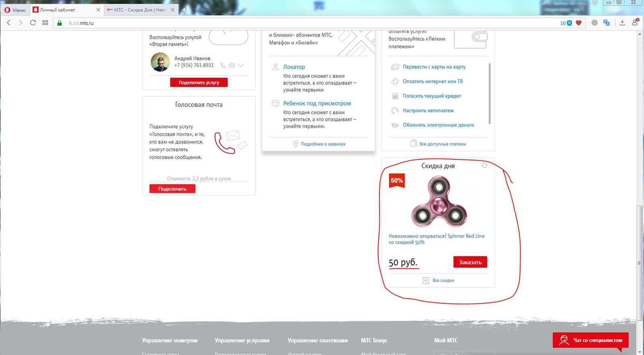Go back to previous page

tap(9, 23)
